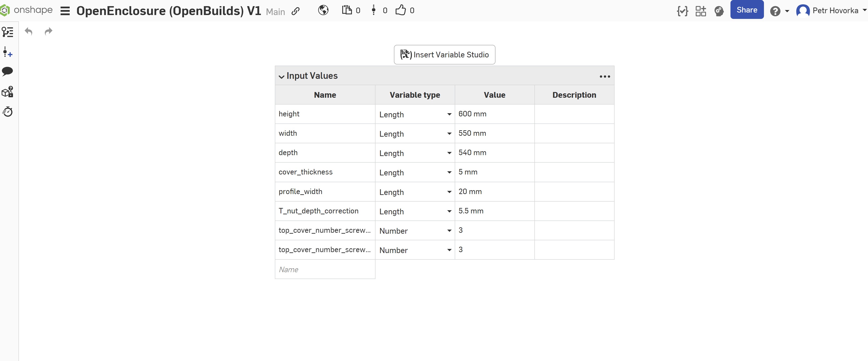Open variable type dropdown for cover_thickness
The image size is (868, 361).
point(415,173)
